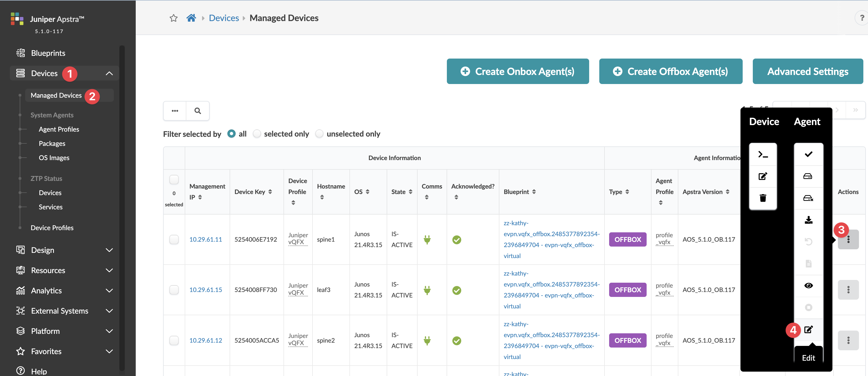Open OS Images sidebar item
Viewport: 868px width, 376px height.
click(54, 158)
